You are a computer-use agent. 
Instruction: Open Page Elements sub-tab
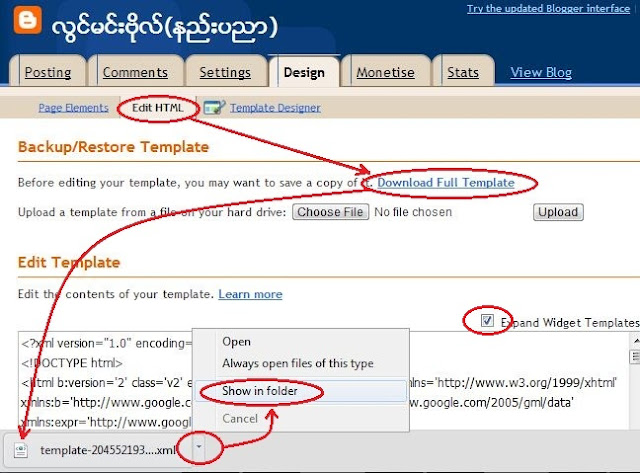pyautogui.click(x=73, y=108)
